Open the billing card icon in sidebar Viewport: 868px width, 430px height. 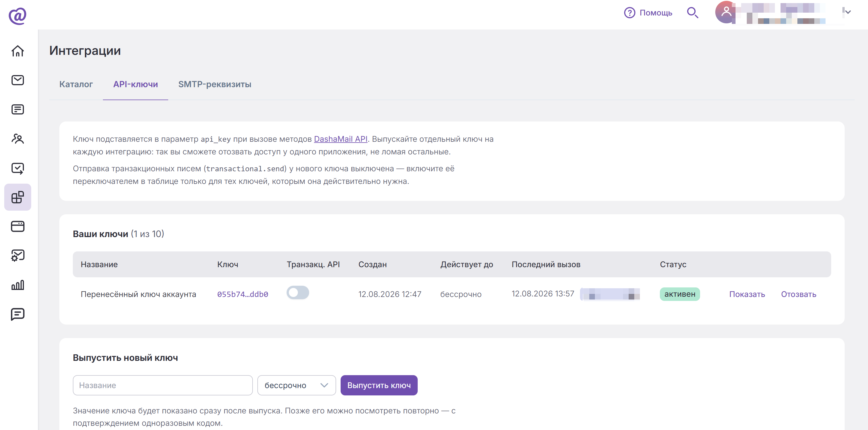click(17, 226)
